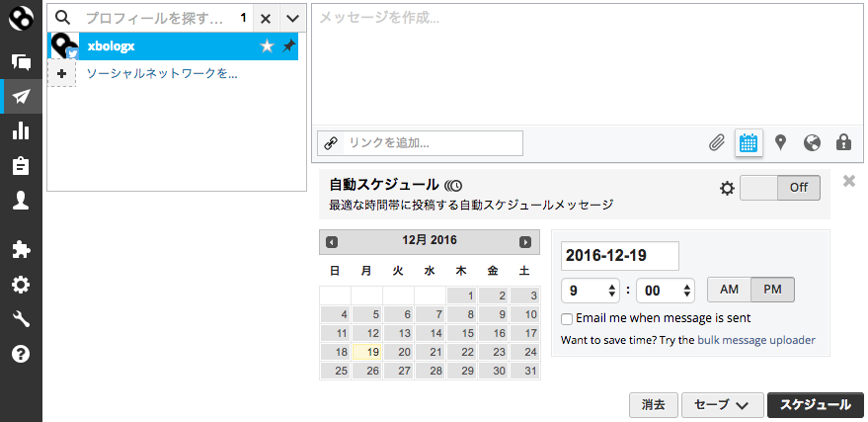
Task: Click the 消去 clear button
Action: pos(654,405)
